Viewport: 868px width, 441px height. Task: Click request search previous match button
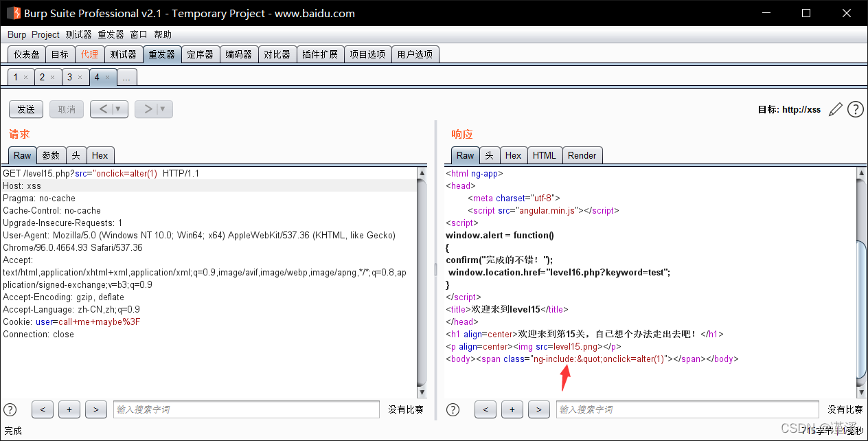[43, 409]
